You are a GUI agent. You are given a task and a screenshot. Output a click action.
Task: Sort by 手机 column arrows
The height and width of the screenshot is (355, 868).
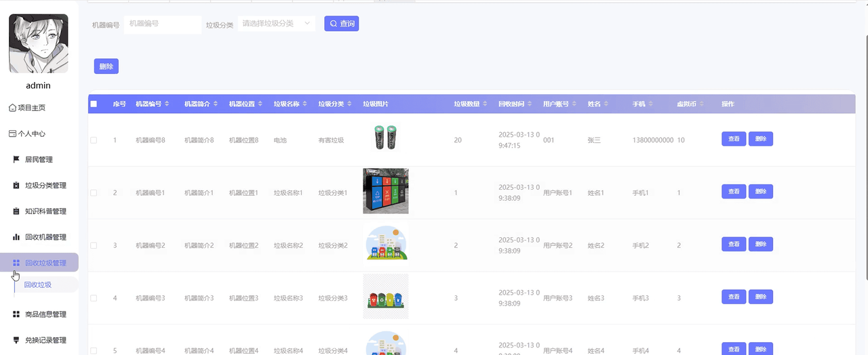tap(651, 104)
